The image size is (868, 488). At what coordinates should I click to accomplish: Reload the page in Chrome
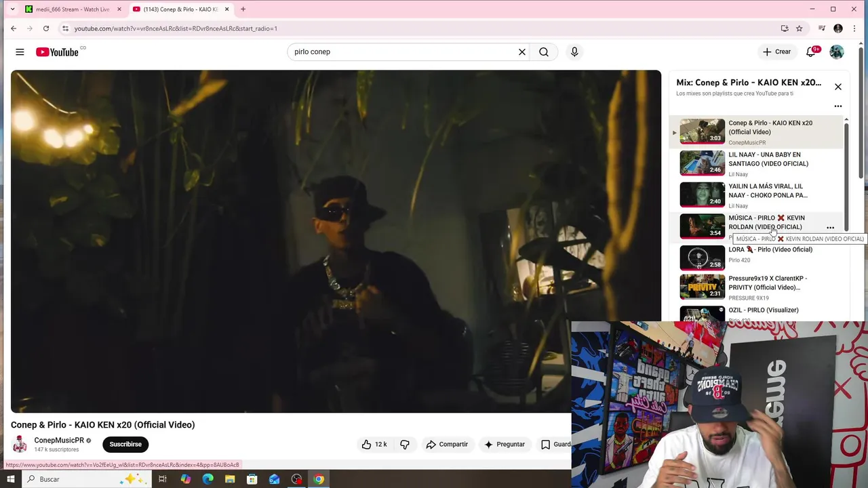coord(46,28)
